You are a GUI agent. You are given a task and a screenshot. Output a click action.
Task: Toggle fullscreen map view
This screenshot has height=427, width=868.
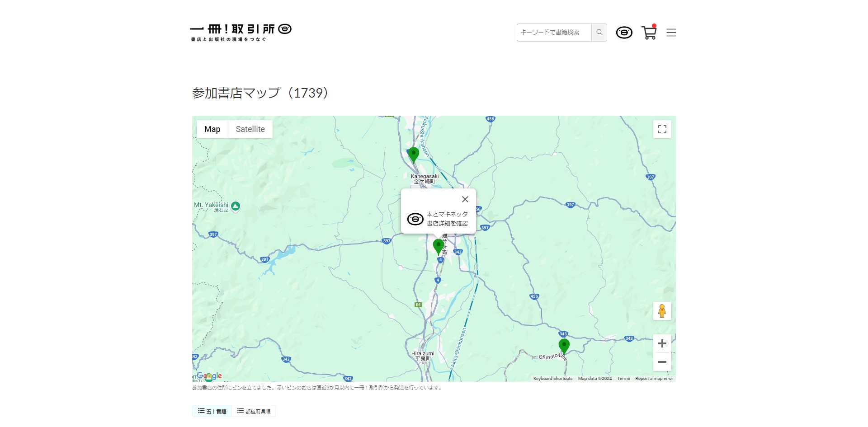(x=662, y=129)
